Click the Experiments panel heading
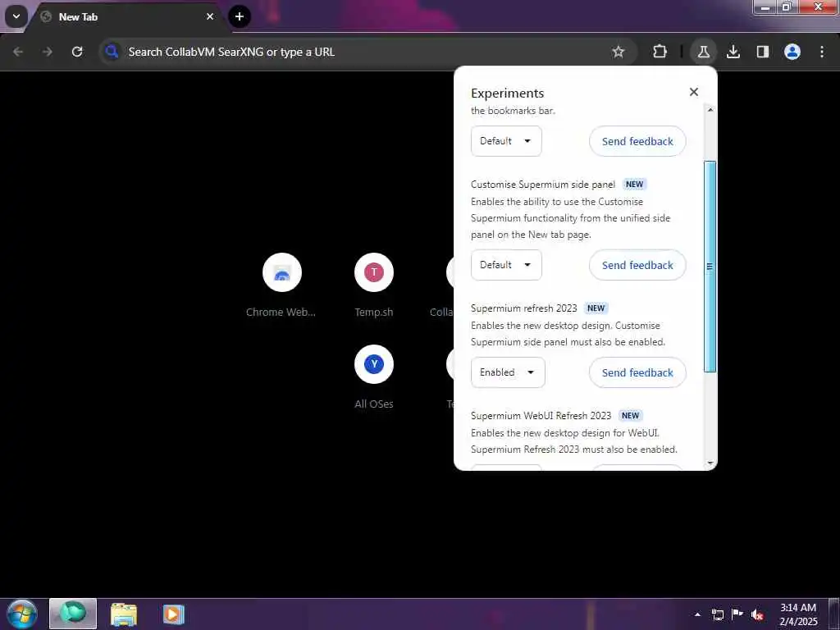 [507, 94]
